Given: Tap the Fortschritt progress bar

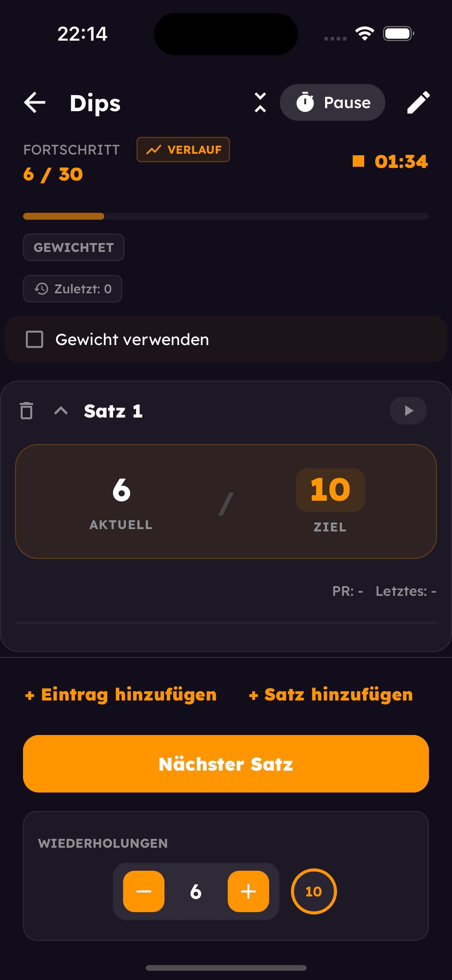Looking at the screenshot, I should tap(226, 217).
